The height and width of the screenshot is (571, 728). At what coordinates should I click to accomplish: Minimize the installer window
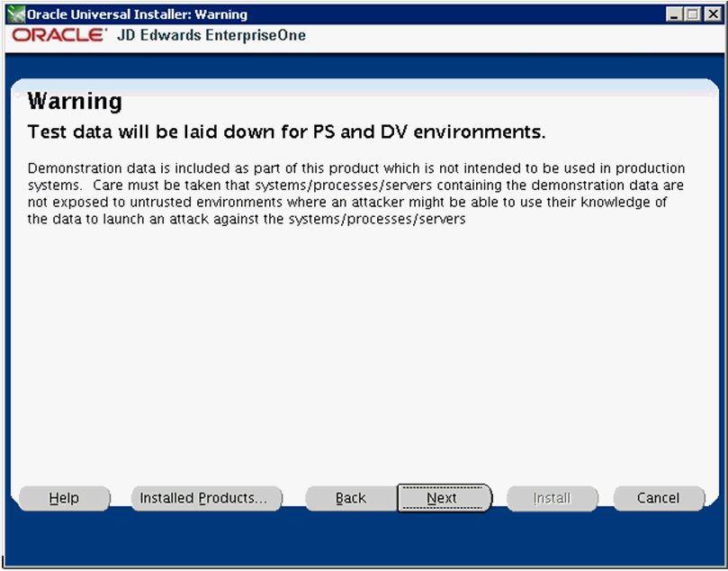674,14
